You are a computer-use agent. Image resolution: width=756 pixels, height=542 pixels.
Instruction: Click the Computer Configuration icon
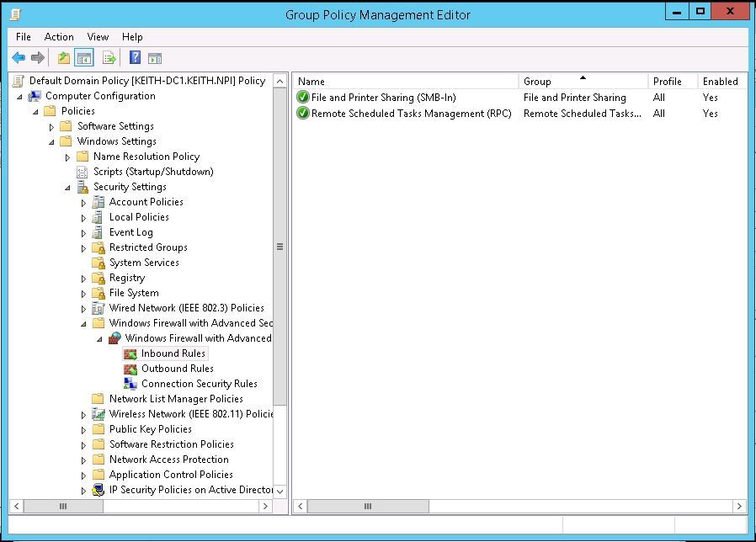tap(35, 96)
